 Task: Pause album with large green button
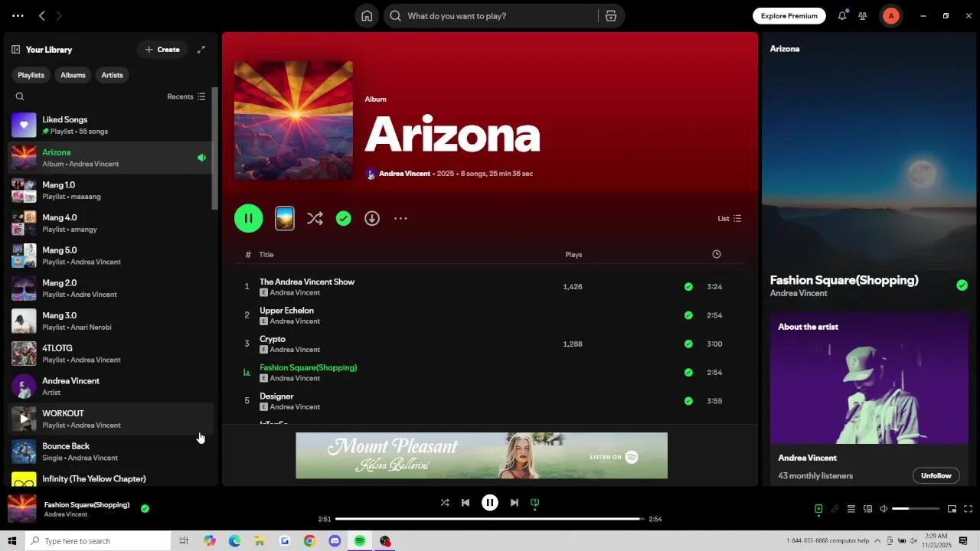248,218
